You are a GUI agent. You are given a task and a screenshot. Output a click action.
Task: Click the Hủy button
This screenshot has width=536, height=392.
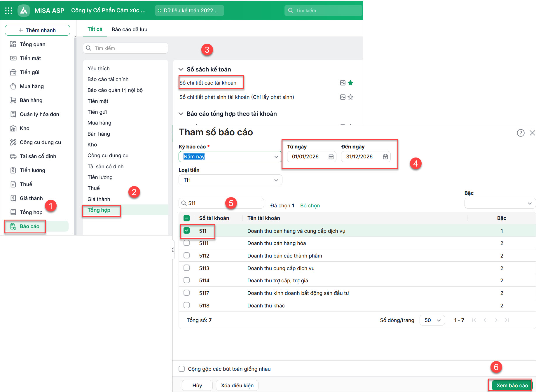[197, 386]
